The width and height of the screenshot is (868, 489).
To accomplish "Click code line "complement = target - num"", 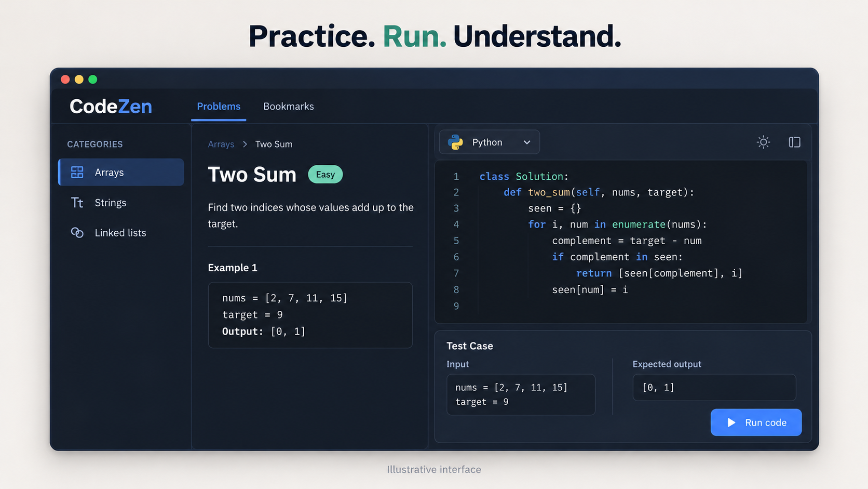I will point(627,241).
